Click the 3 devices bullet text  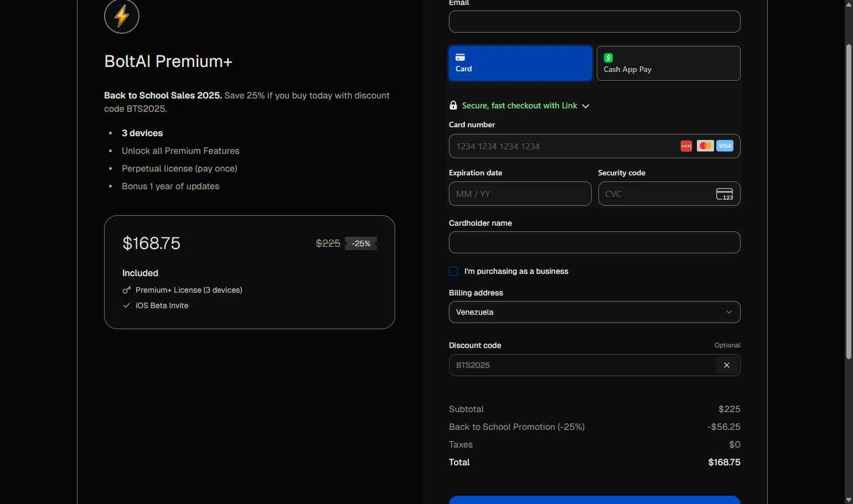point(142,133)
